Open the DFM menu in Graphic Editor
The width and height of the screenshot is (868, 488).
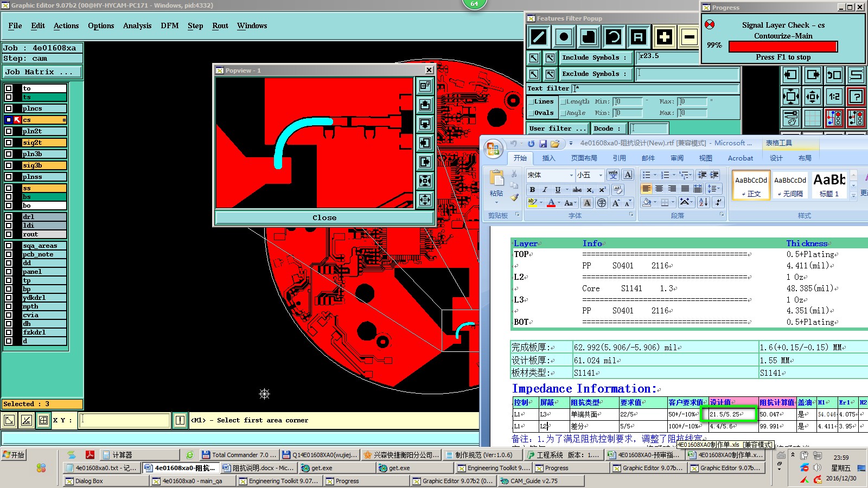(x=170, y=25)
